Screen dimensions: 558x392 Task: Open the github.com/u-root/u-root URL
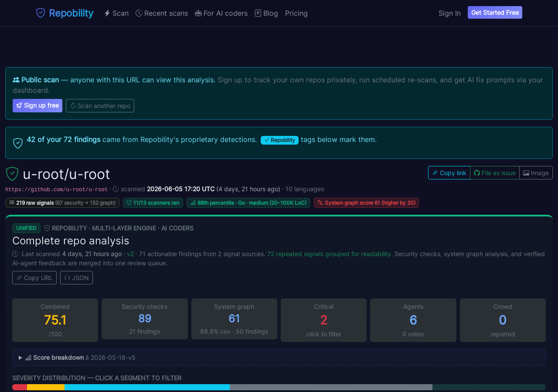click(x=56, y=189)
